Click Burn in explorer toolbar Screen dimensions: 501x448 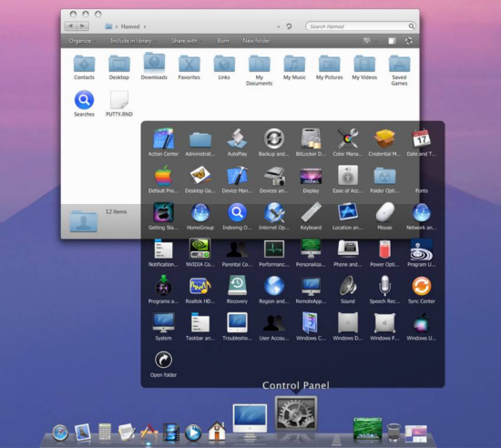[x=223, y=41]
